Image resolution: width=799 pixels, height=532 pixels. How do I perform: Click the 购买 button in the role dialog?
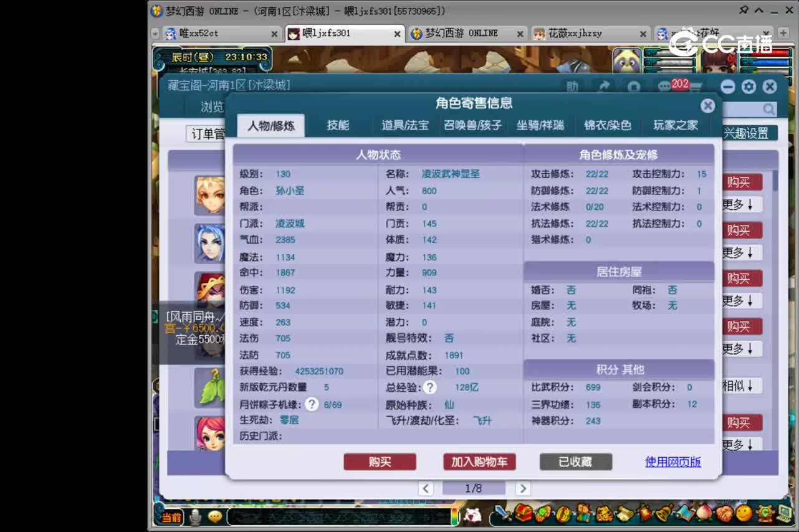click(x=380, y=462)
